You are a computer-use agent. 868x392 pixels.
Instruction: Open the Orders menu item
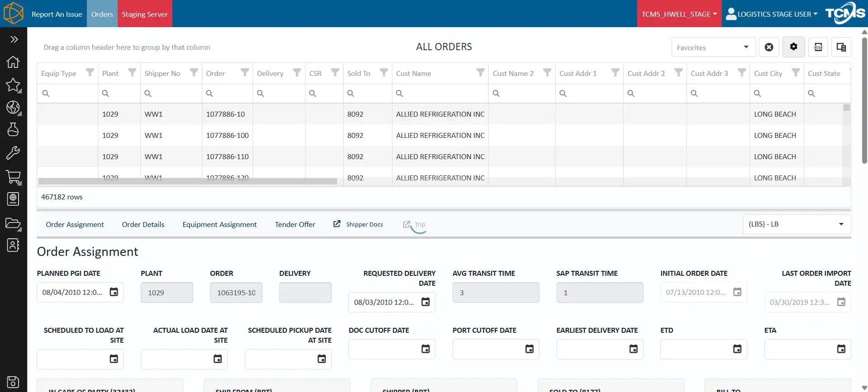tap(102, 14)
